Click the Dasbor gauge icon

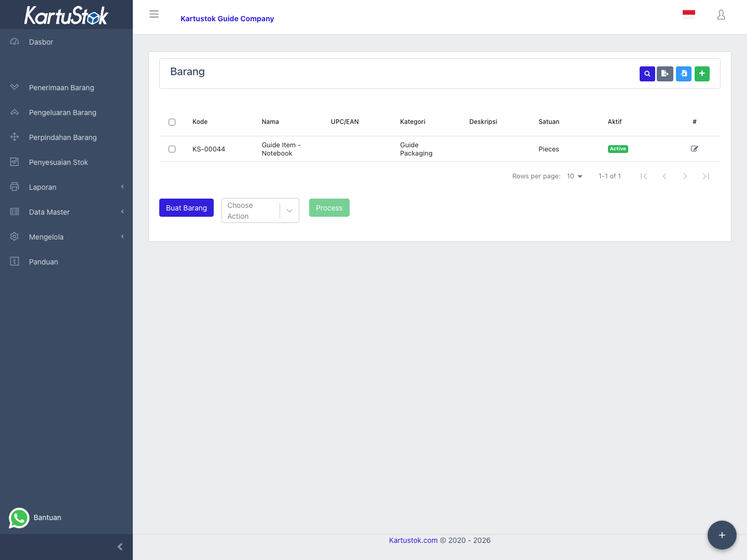15,41
